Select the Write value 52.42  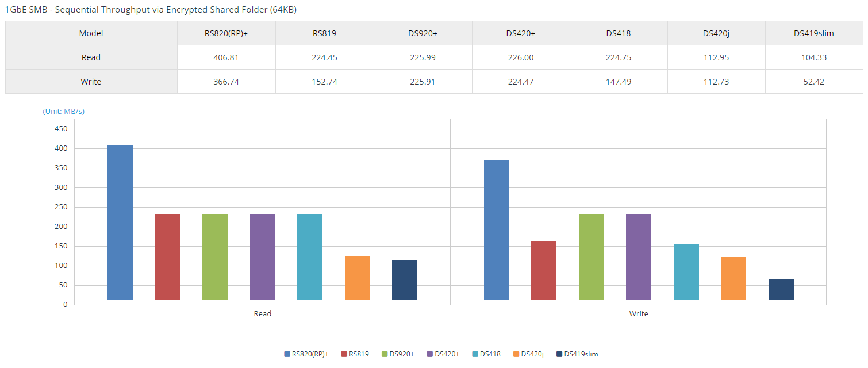(814, 82)
